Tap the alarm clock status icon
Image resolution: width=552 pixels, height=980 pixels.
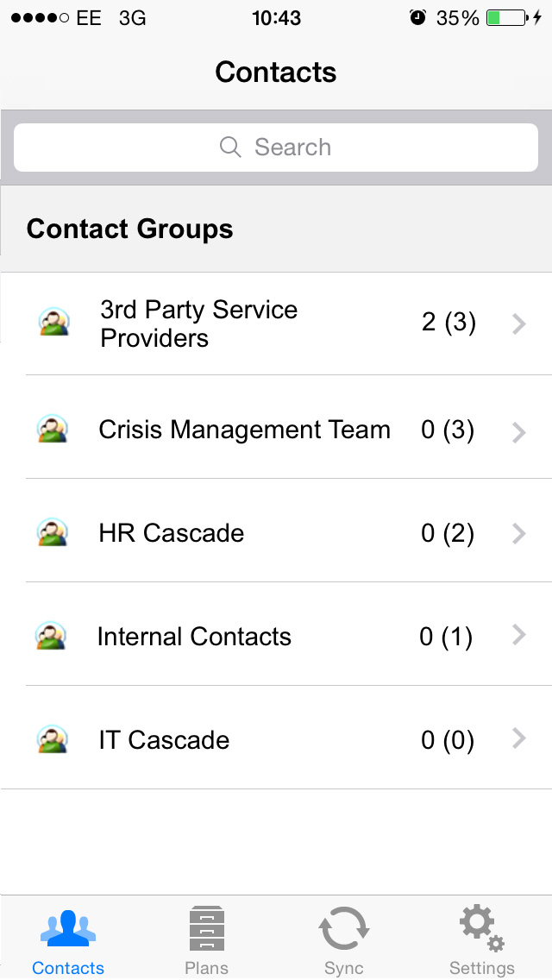(x=418, y=18)
